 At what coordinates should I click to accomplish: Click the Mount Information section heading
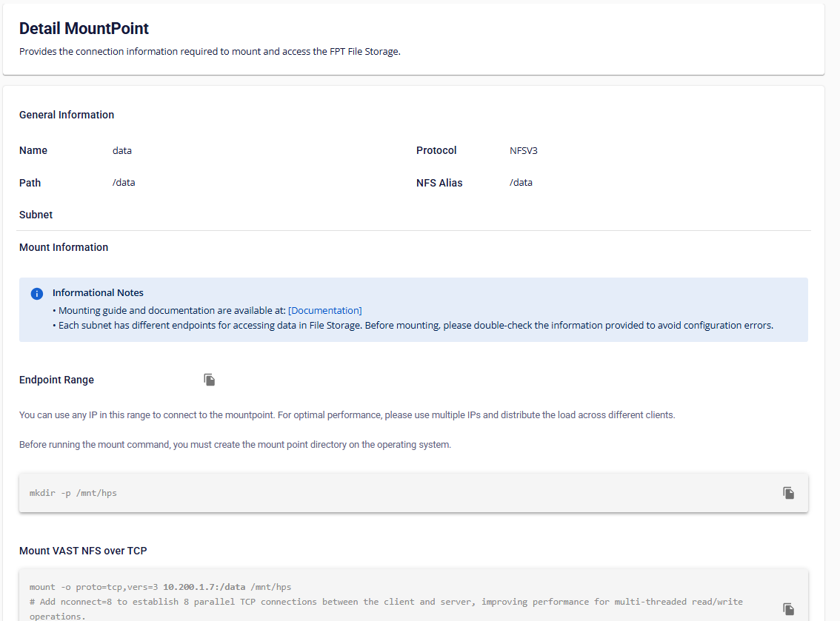64,247
